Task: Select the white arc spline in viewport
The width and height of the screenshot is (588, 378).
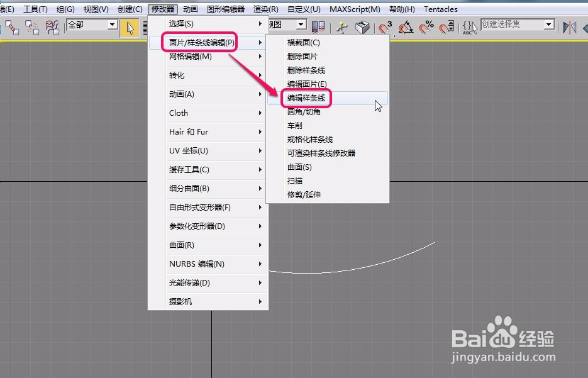Action: [x=353, y=269]
